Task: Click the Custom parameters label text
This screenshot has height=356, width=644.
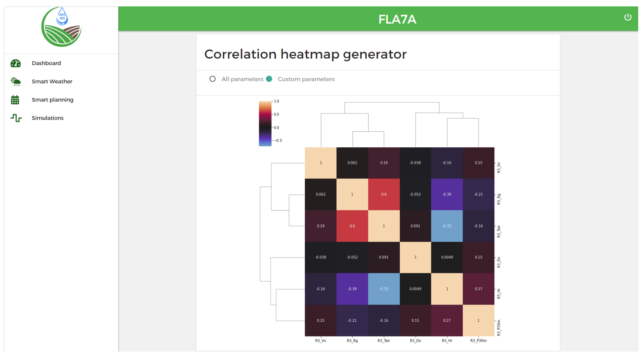Action: tap(306, 79)
